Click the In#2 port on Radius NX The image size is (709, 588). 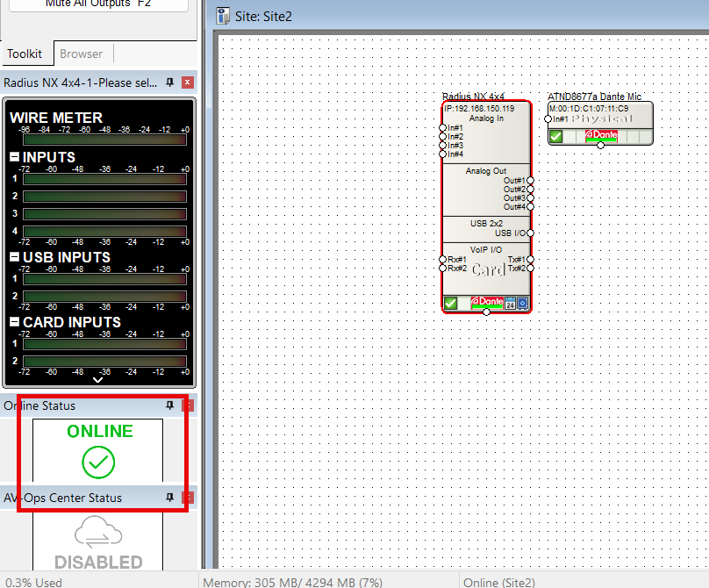tap(442, 137)
